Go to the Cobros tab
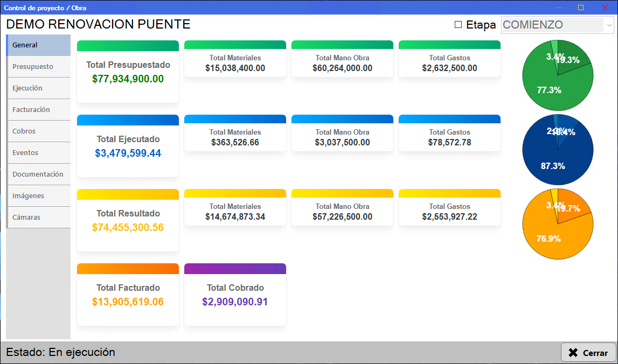Viewport: 618px width, 364px height. [24, 131]
